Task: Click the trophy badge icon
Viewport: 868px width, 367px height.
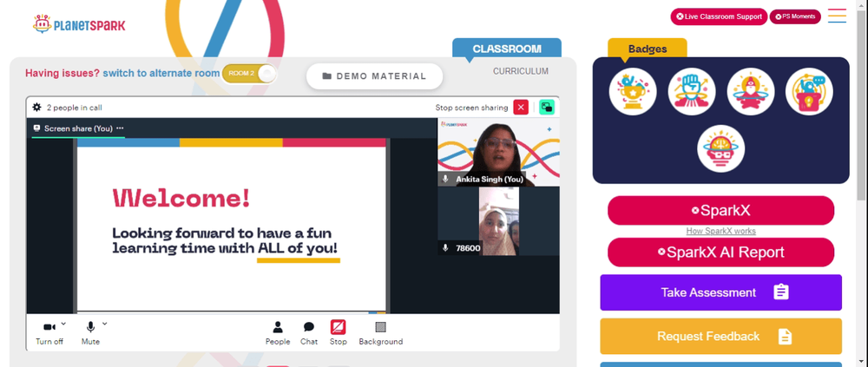Action: coord(633,92)
